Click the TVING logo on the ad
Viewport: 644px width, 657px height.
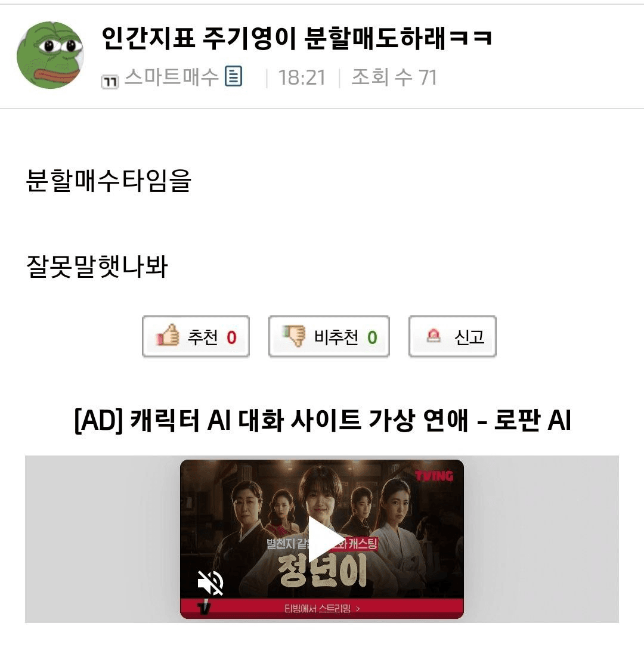434,476
